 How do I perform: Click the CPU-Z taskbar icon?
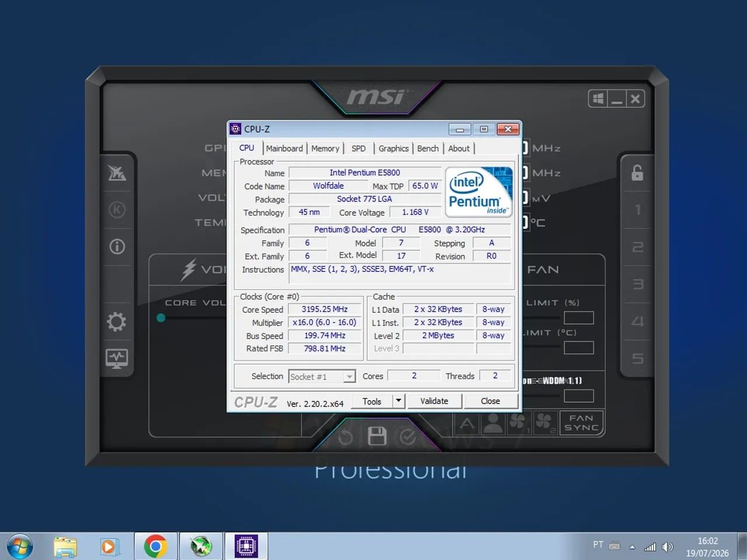(246, 547)
